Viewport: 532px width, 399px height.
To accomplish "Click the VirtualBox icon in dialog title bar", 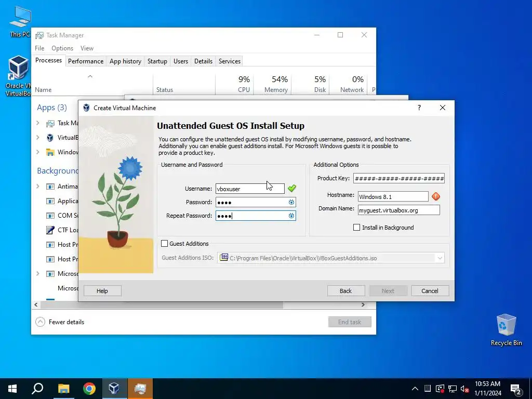I will [x=87, y=108].
